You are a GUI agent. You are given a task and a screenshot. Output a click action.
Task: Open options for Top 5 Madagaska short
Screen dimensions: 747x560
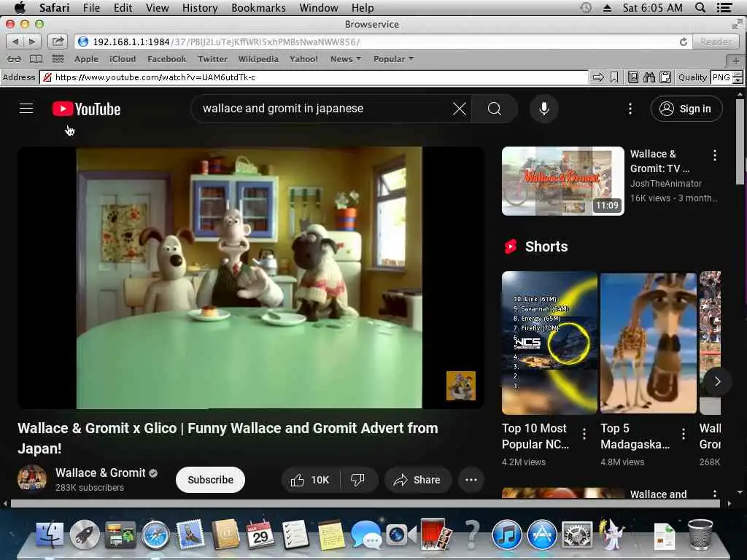(x=683, y=433)
